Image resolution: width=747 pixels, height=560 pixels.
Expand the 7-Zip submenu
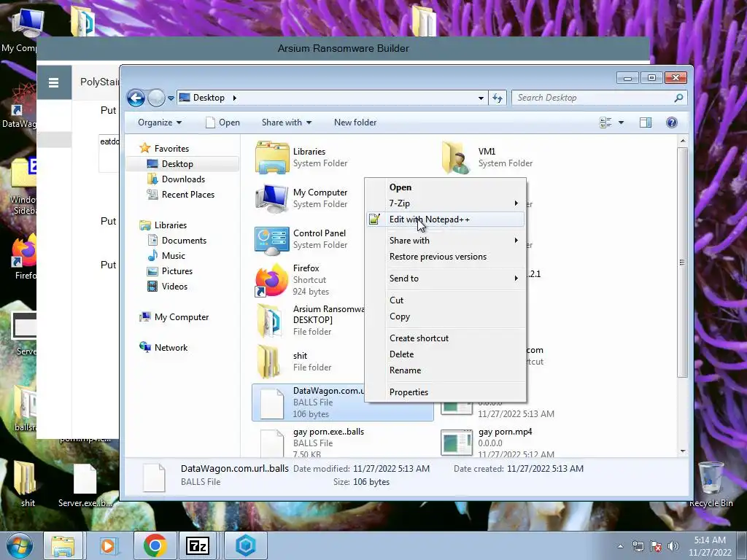446,203
